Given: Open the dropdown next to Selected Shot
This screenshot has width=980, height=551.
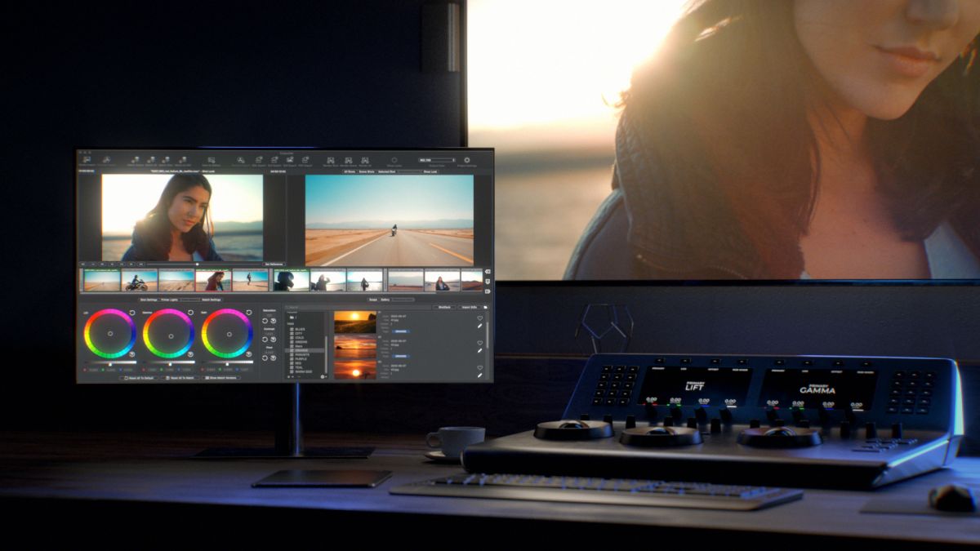Looking at the screenshot, I should 408,172.
